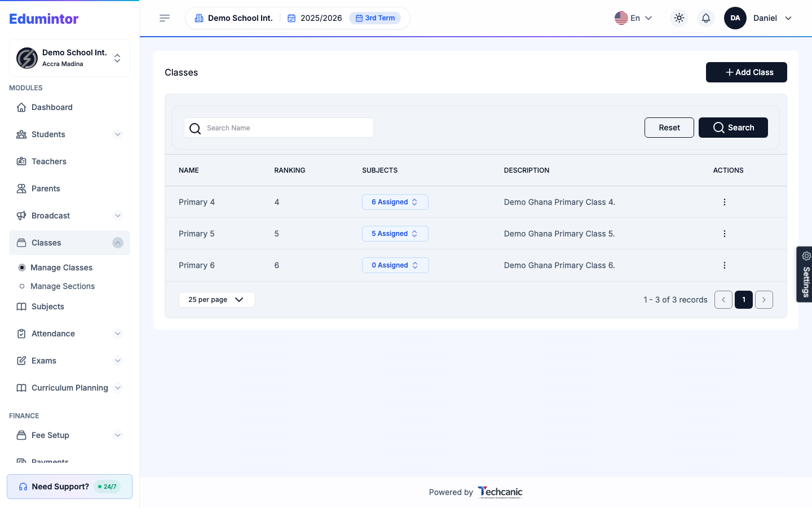
Task: Click Need Support? button
Action: [69, 487]
